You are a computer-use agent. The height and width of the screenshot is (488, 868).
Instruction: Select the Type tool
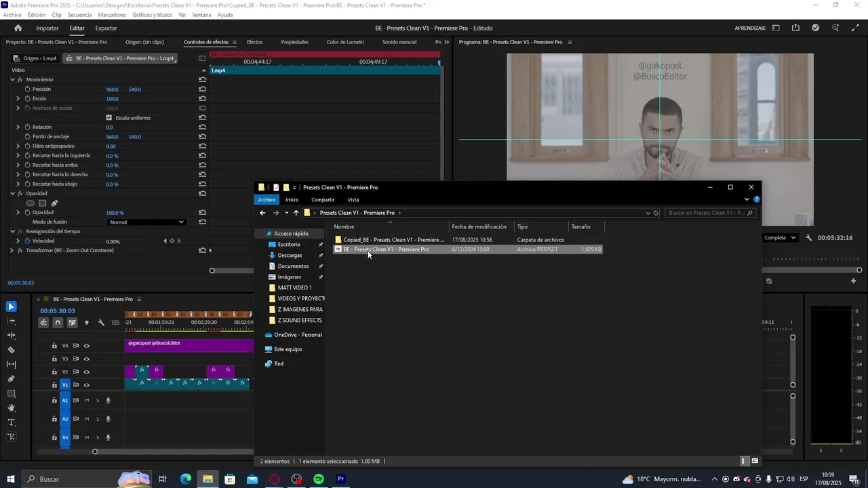(x=12, y=422)
